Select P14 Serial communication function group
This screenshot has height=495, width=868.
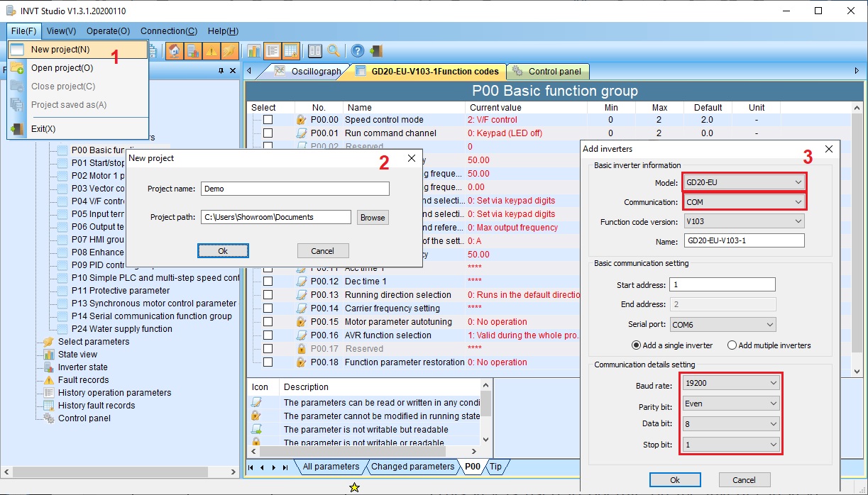(151, 316)
